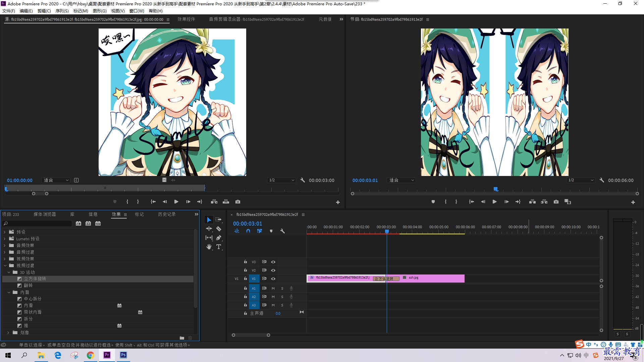Select 翻转 transition in effects list
644x362 pixels.
pyautogui.click(x=28, y=286)
